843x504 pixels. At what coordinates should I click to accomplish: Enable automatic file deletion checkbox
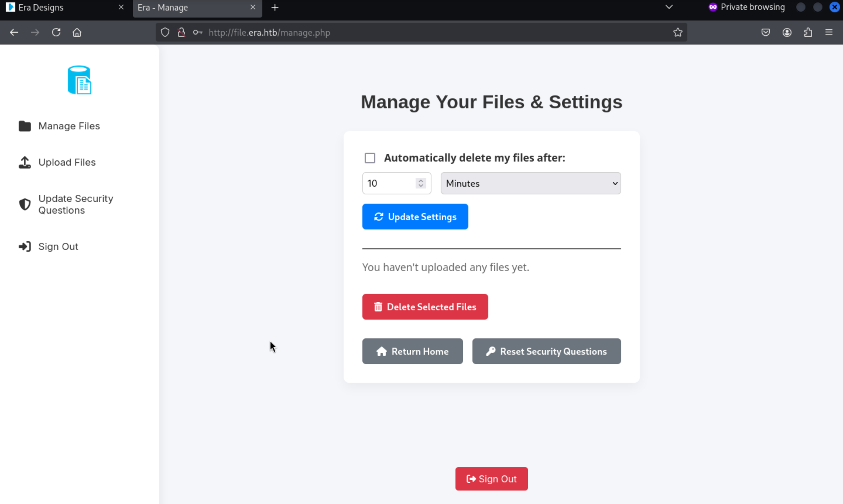pos(370,158)
